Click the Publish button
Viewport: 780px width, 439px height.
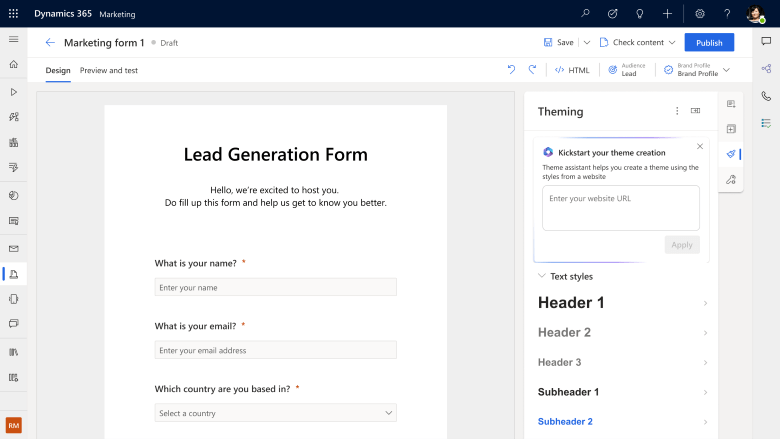click(x=709, y=42)
